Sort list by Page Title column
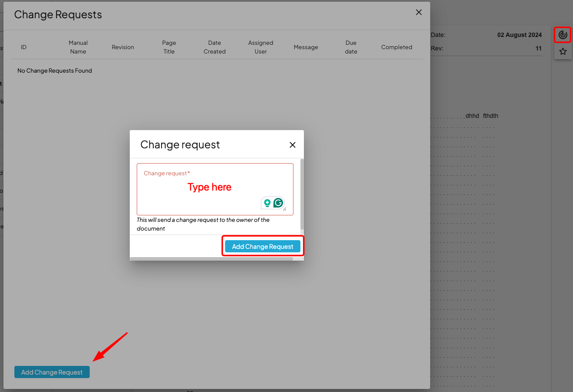Screen dimensions: 573x392 [x=169, y=47]
